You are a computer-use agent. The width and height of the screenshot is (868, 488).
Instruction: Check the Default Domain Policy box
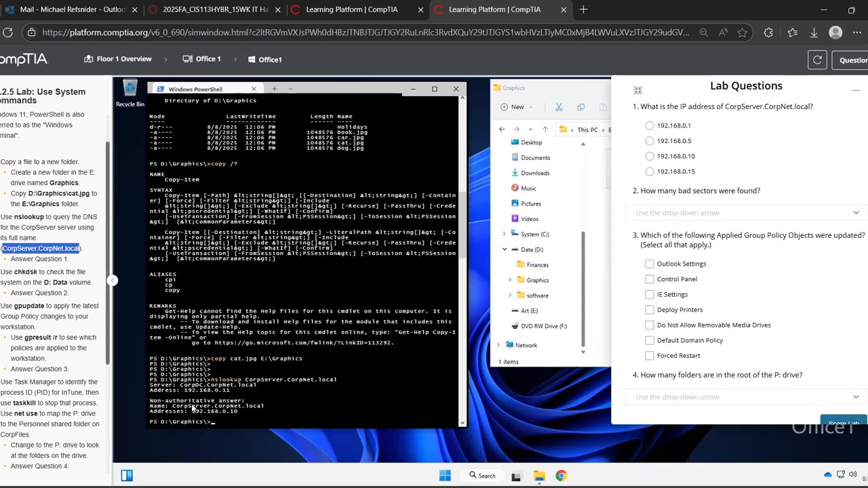pyautogui.click(x=650, y=340)
